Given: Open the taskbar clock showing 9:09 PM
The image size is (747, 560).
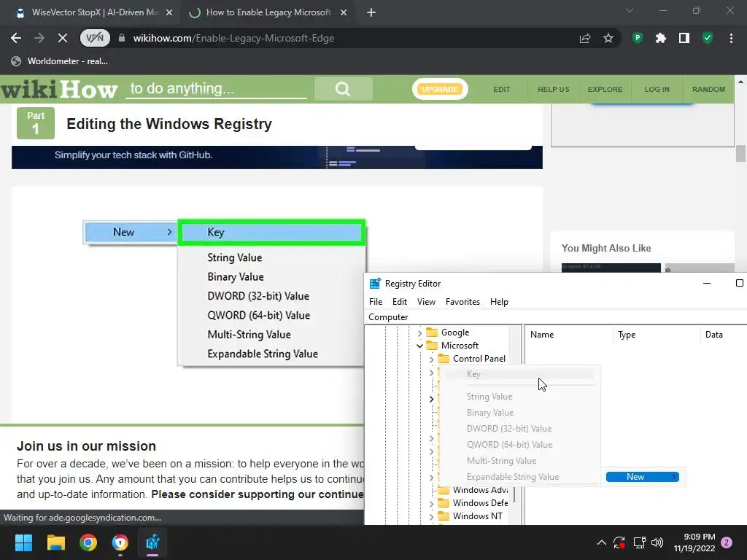Looking at the screenshot, I should (694, 542).
